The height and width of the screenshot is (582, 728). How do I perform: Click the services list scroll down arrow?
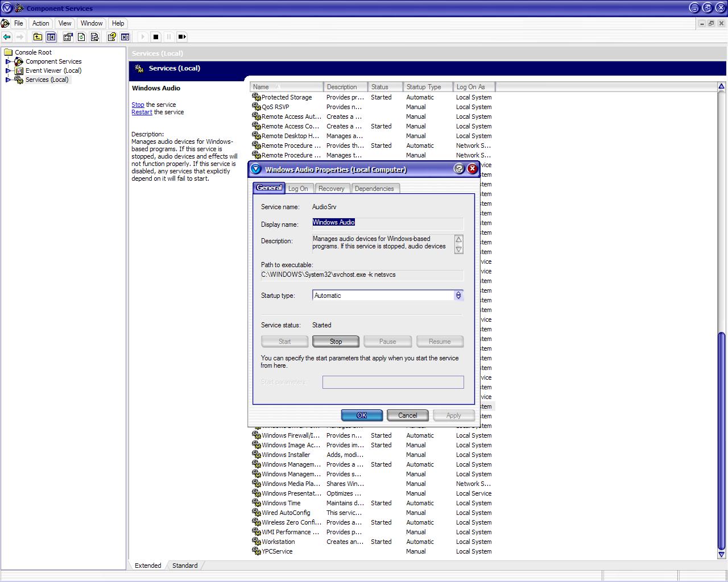point(721,555)
